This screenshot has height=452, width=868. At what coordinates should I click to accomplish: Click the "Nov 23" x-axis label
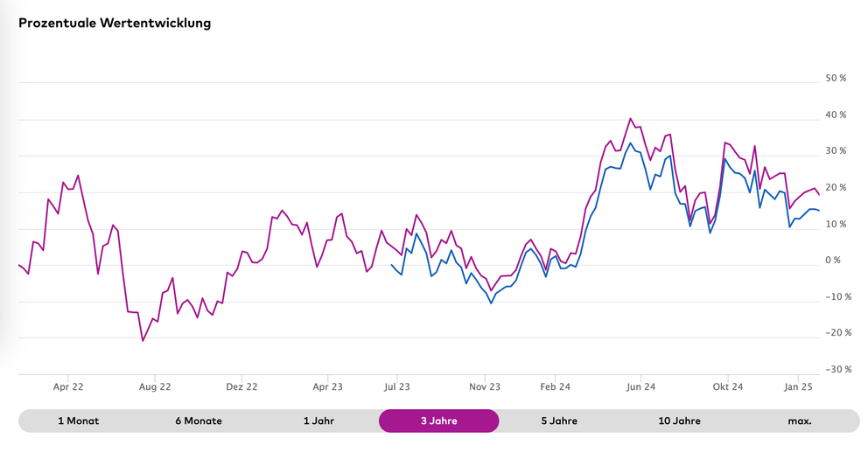point(484,386)
